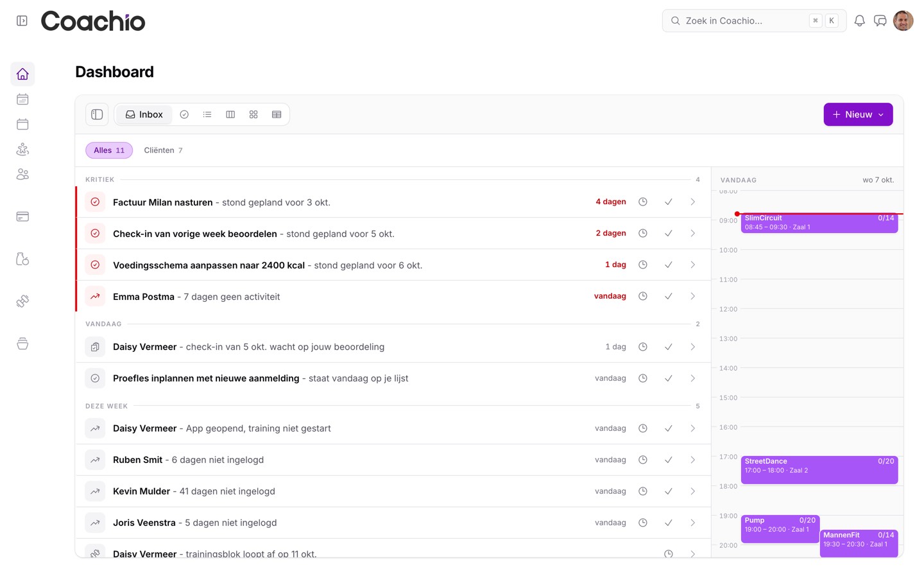
Task: Mark Emma Postma alert as done
Action: coord(668,296)
